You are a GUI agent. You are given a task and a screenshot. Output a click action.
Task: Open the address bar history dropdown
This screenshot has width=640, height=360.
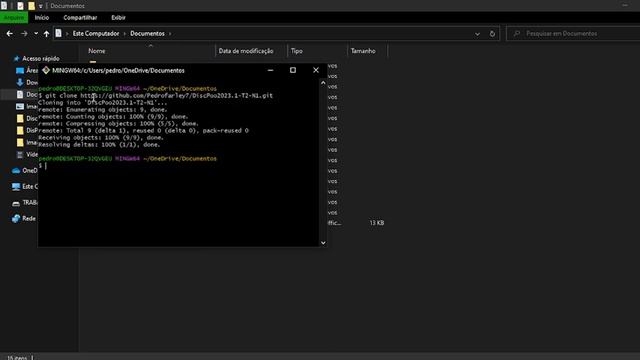coord(477,34)
